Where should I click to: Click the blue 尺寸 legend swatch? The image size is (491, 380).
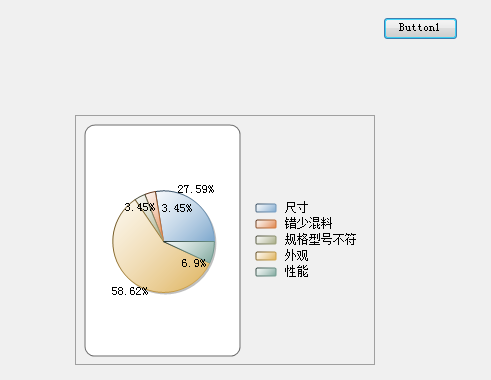click(266, 208)
